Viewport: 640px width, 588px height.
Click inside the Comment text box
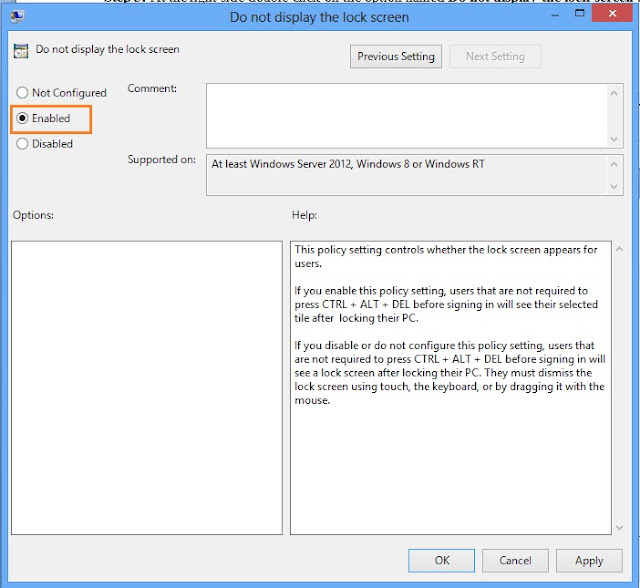click(407, 115)
